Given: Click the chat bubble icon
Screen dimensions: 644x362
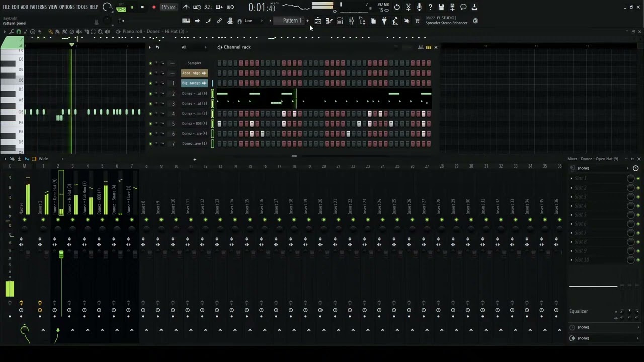Looking at the screenshot, I should click(463, 7).
